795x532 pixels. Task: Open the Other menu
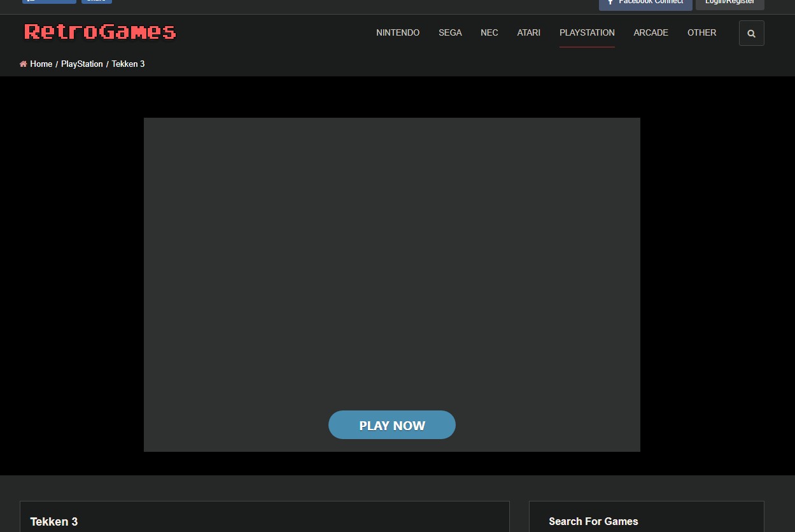pos(701,32)
